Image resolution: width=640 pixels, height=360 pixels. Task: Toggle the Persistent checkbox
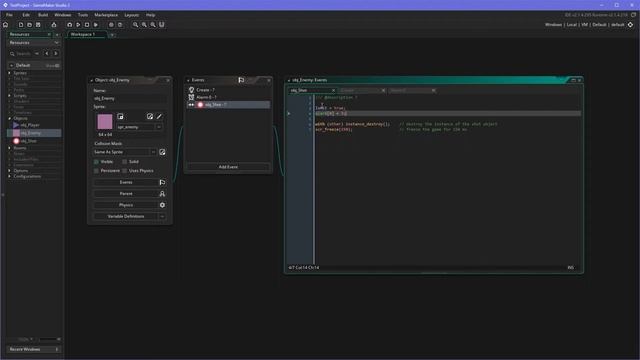pyautogui.click(x=96, y=171)
